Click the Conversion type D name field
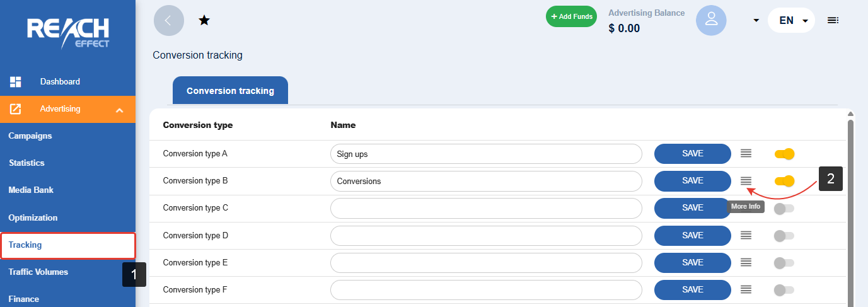 [x=486, y=235]
